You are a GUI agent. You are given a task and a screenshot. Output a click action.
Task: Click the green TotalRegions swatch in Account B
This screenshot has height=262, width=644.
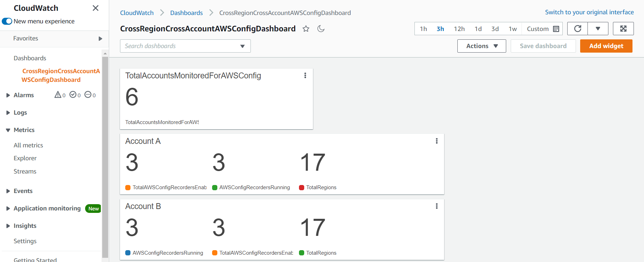pos(302,253)
